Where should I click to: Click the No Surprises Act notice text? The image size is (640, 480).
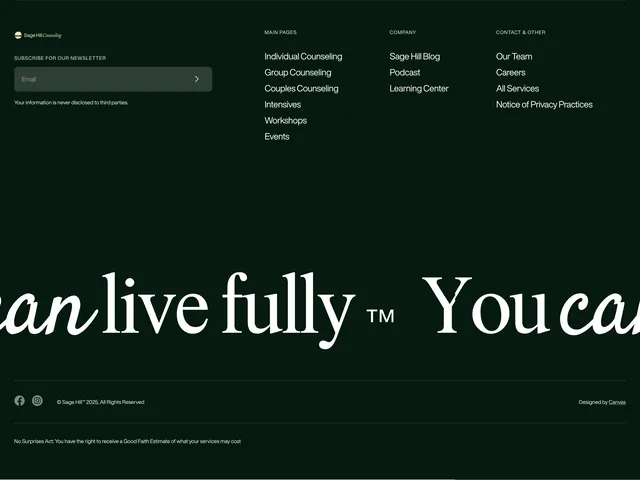pyautogui.click(x=127, y=441)
